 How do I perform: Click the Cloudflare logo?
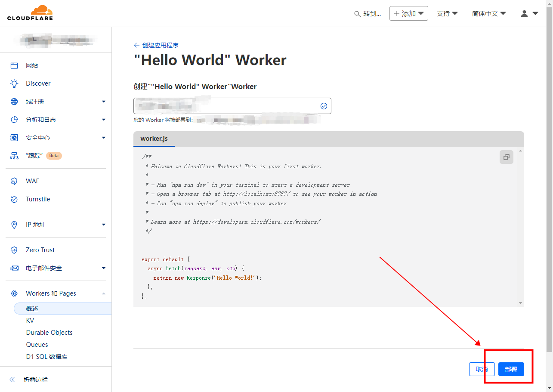tap(30, 13)
